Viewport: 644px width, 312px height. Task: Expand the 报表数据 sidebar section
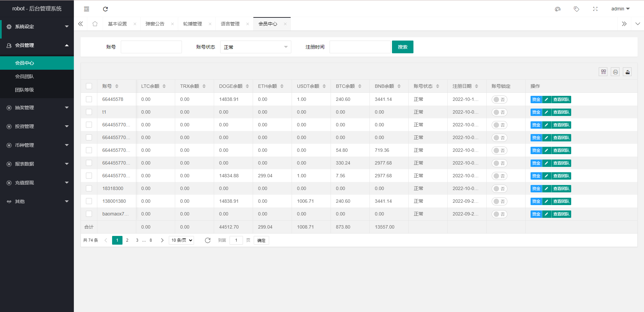[37, 164]
